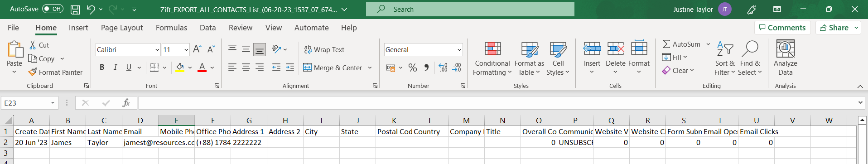This screenshot has height=164, width=868.
Task: Click Decrease Indent icon
Action: [276, 68]
